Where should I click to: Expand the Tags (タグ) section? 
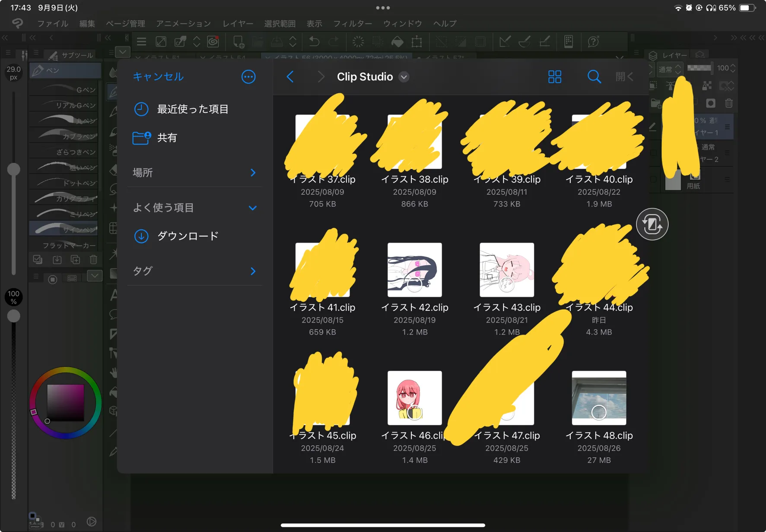pos(194,271)
